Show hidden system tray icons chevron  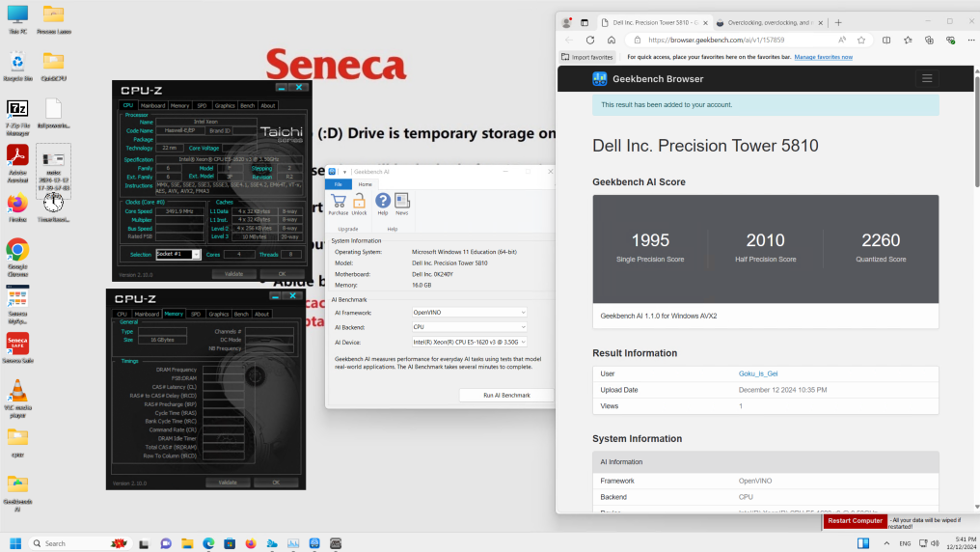886,543
